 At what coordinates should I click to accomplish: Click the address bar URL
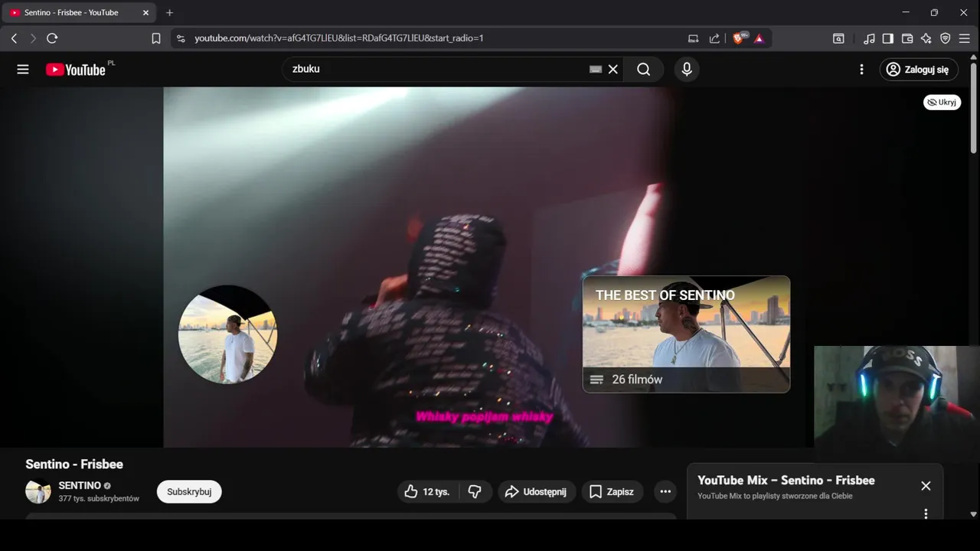point(338,38)
